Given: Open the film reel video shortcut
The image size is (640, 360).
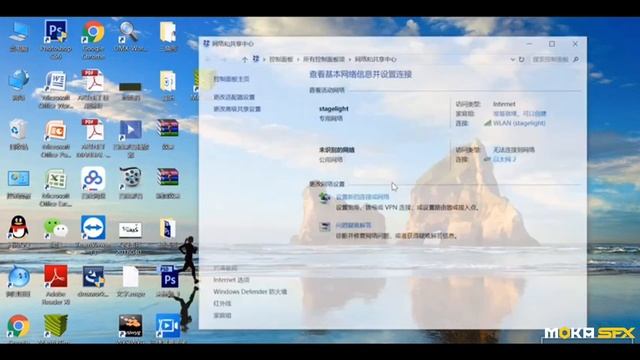Looking at the screenshot, I should 131,179.
